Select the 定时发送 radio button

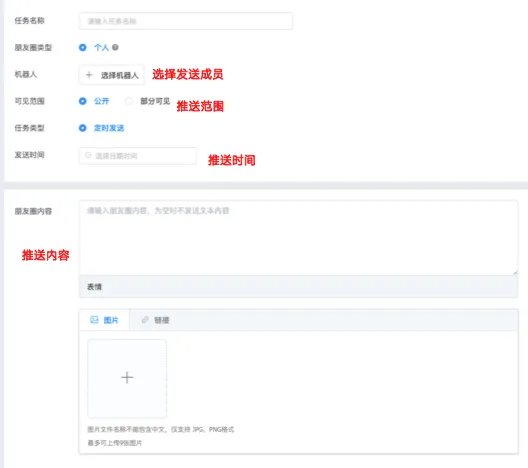(82, 128)
